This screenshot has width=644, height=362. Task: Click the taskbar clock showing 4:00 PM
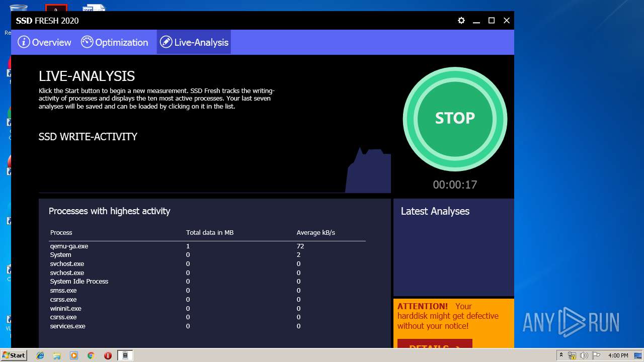pos(618,355)
